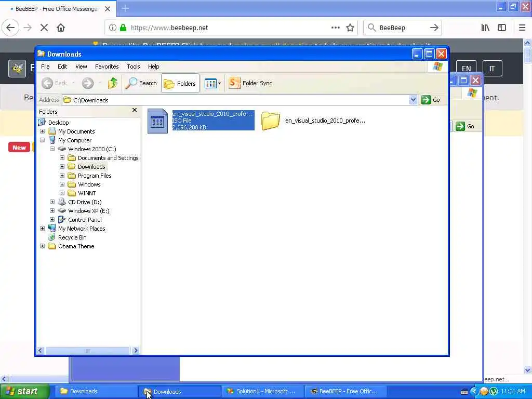Toggle the Folders pane button
Image resolution: width=532 pixels, height=399 pixels.
tap(180, 83)
